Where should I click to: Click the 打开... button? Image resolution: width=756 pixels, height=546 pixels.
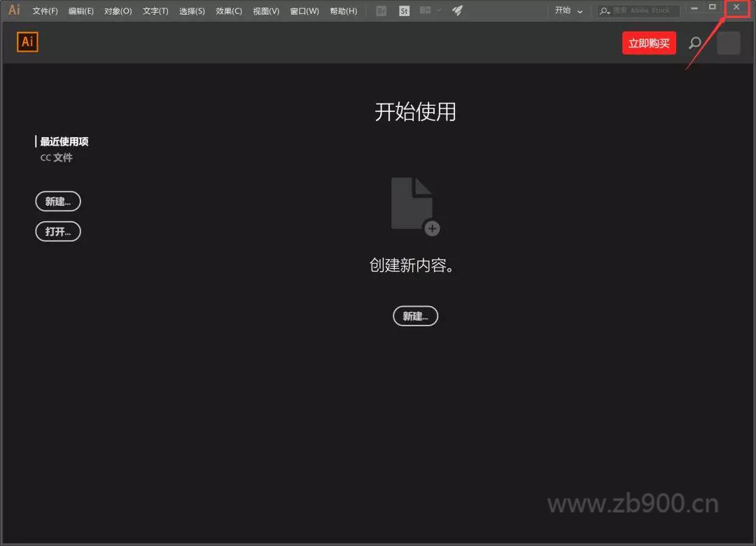[58, 232]
